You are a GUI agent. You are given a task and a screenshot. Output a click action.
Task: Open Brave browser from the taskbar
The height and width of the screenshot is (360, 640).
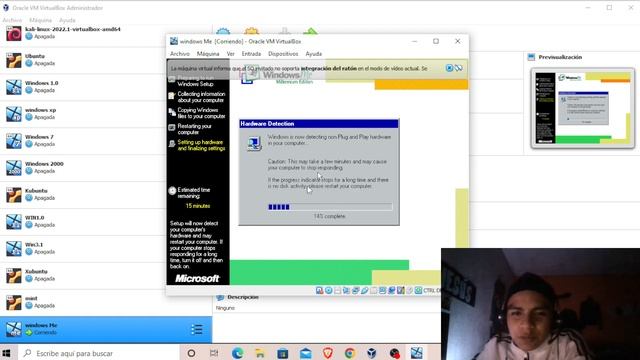click(328, 353)
